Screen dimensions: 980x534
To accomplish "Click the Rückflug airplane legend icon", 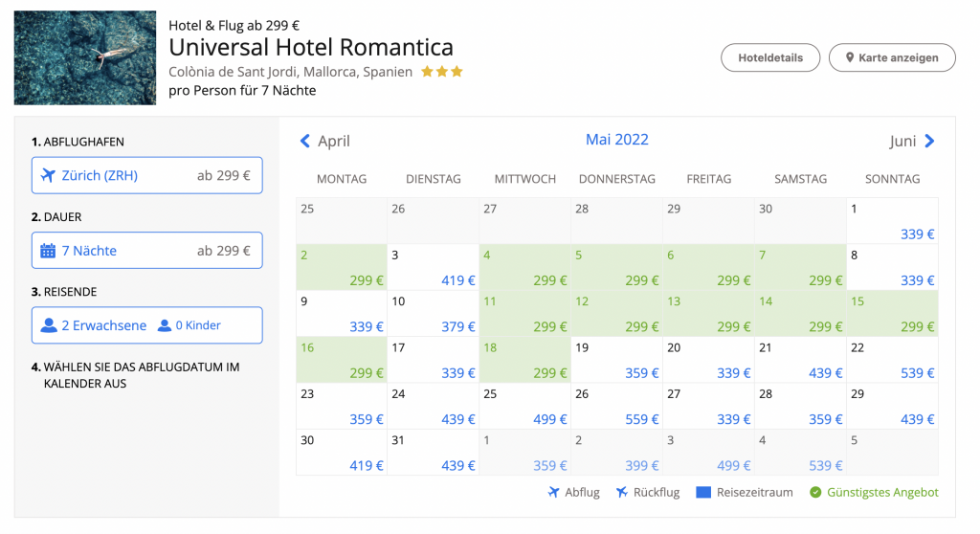I will pyautogui.click(x=622, y=493).
